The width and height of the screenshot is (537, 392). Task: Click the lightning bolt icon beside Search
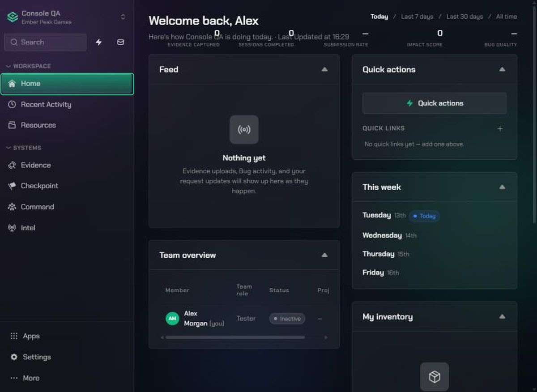click(99, 42)
